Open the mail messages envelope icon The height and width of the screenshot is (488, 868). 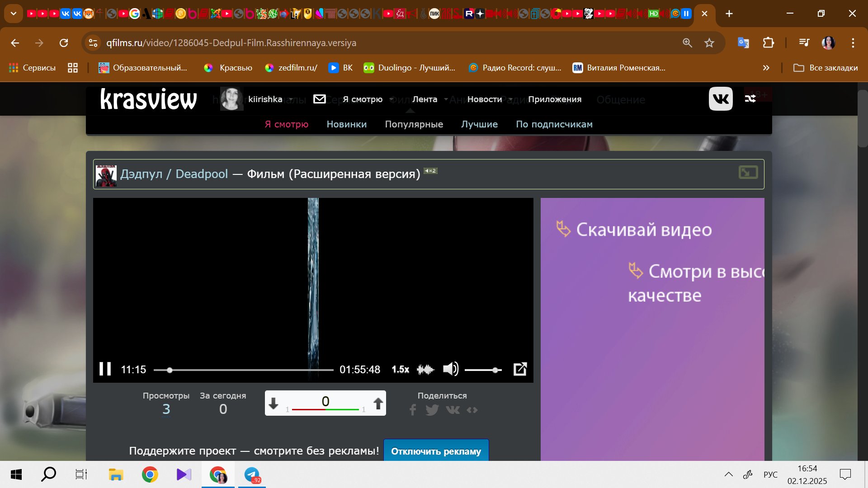(320, 99)
